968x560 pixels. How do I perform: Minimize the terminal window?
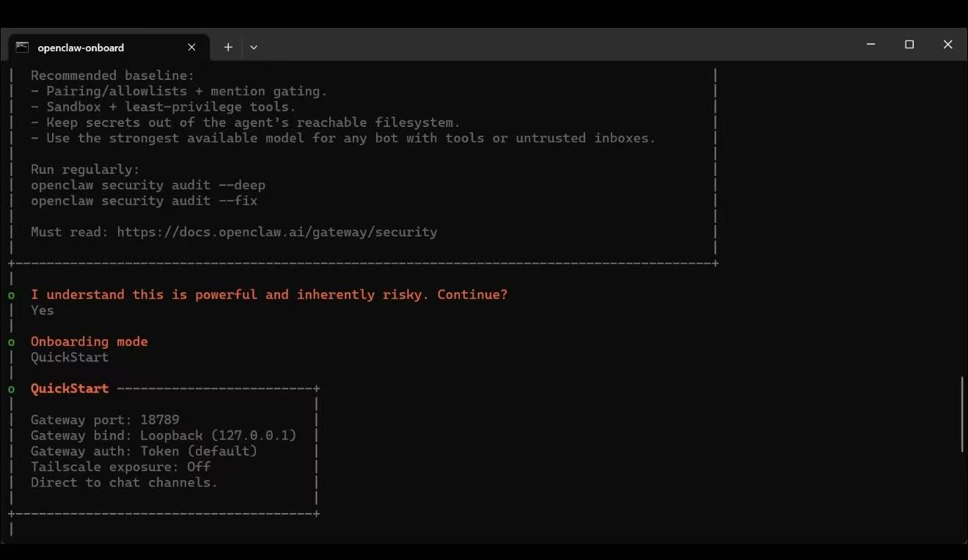pyautogui.click(x=870, y=45)
